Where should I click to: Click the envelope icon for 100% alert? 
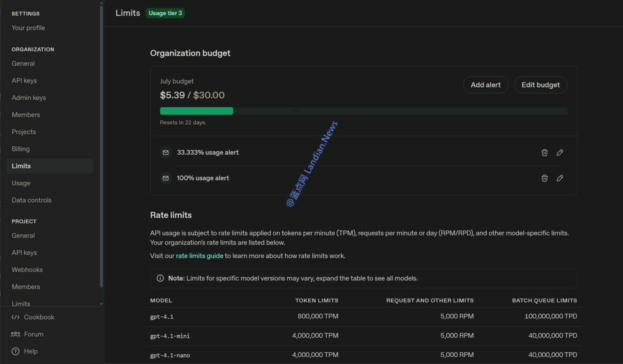165,178
